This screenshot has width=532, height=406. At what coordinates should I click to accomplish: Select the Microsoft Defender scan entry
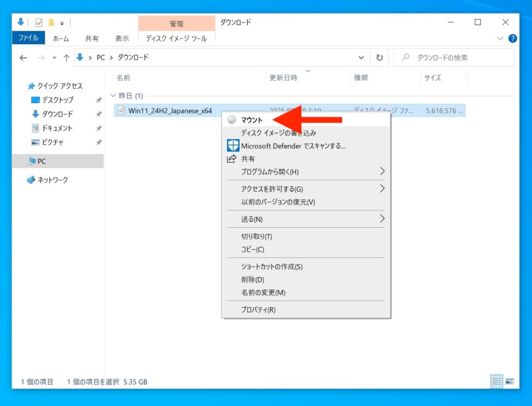pos(293,146)
